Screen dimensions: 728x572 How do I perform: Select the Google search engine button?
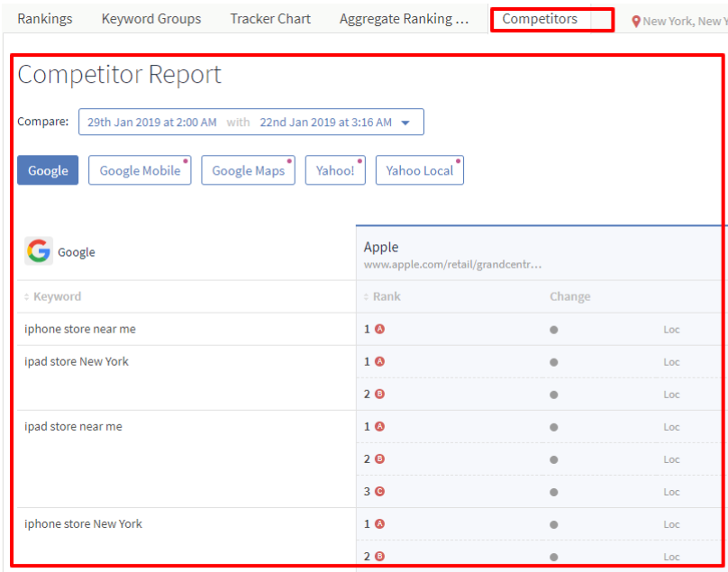[x=48, y=170]
